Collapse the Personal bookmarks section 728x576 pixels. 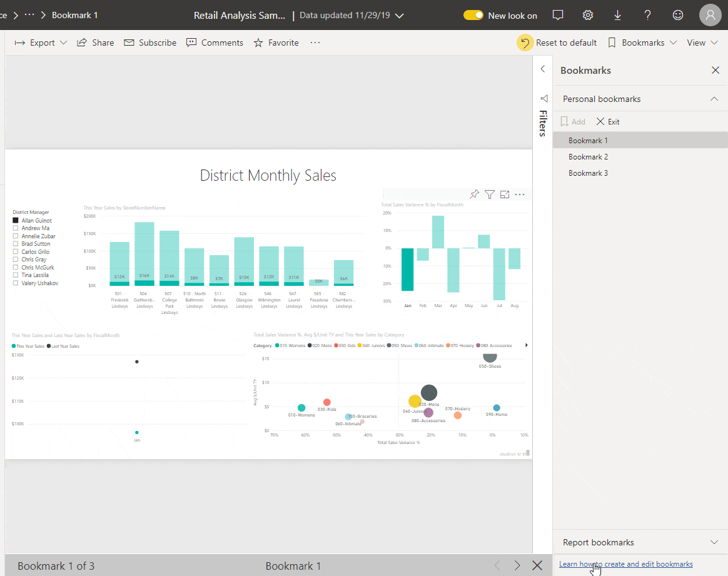tap(714, 98)
